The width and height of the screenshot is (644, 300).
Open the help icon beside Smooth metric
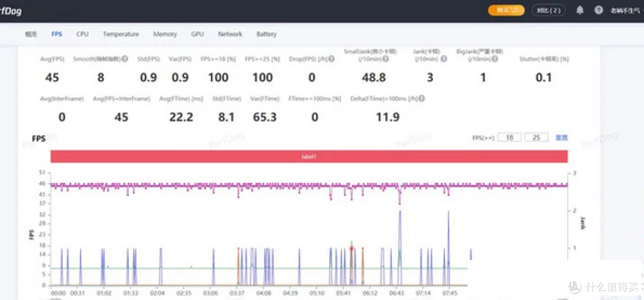point(125,59)
